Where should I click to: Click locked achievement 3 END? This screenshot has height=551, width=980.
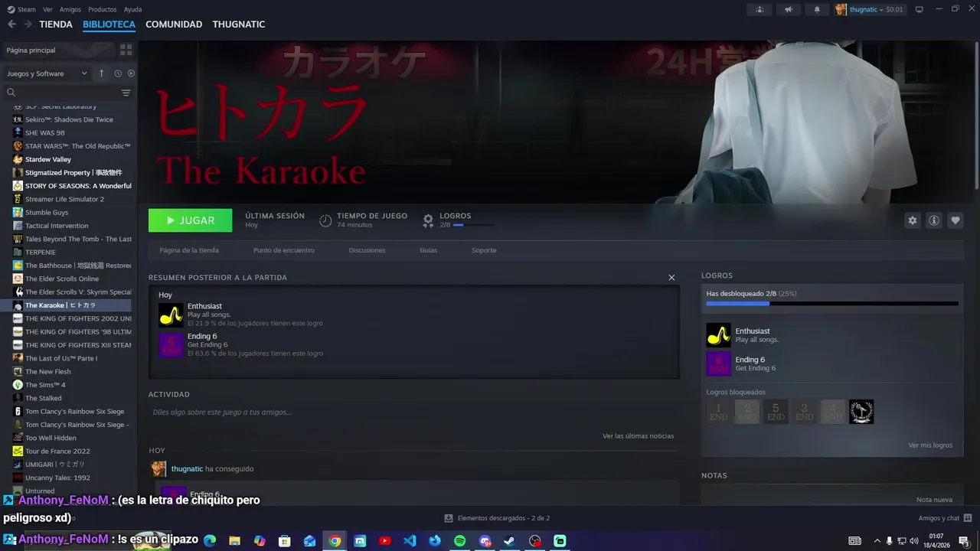tap(804, 412)
